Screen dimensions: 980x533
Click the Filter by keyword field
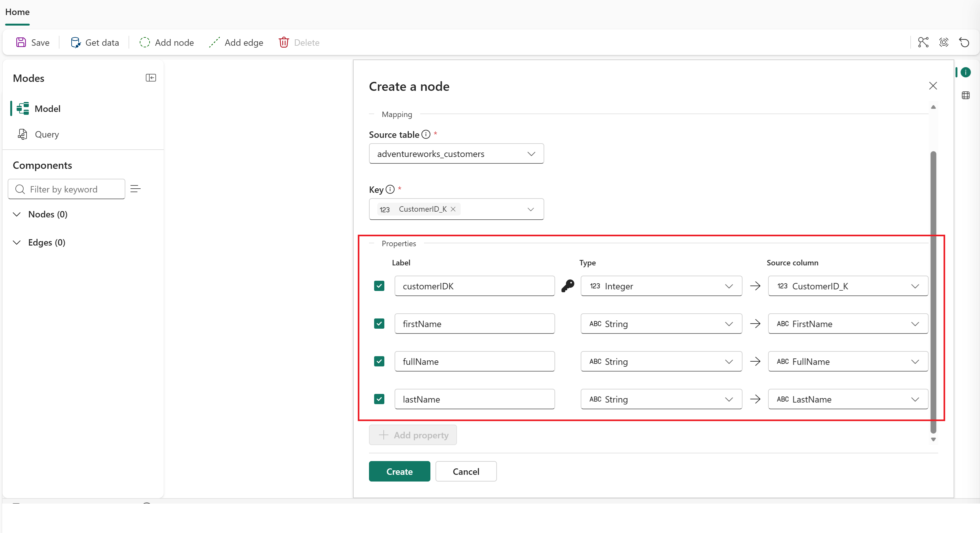(66, 189)
